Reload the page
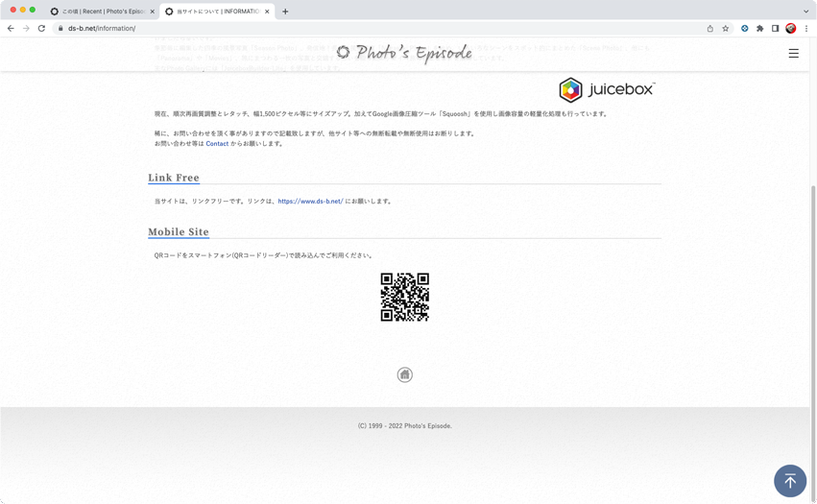Viewport: 817px width, 504px height. point(41,29)
